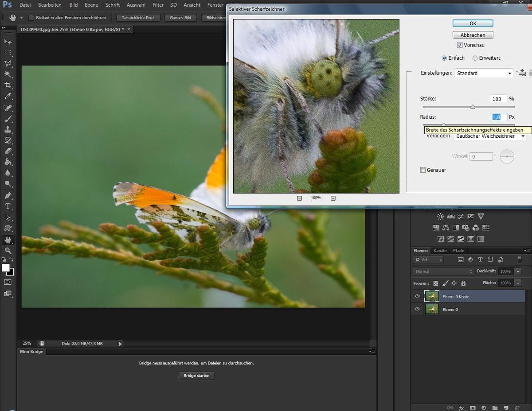Viewport: 532px width, 411px height.
Task: Click the OK button
Action: pyautogui.click(x=473, y=23)
